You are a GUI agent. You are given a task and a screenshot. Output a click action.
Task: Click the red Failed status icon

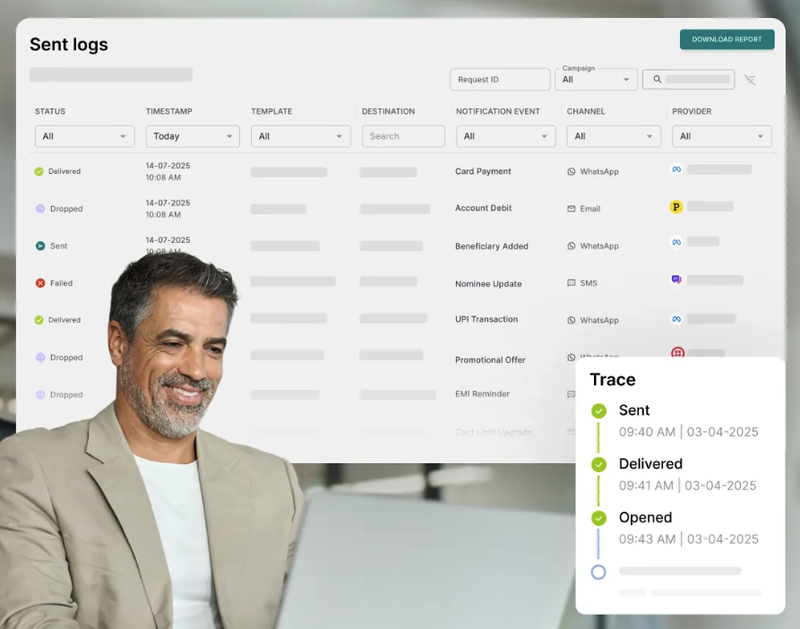click(x=40, y=283)
